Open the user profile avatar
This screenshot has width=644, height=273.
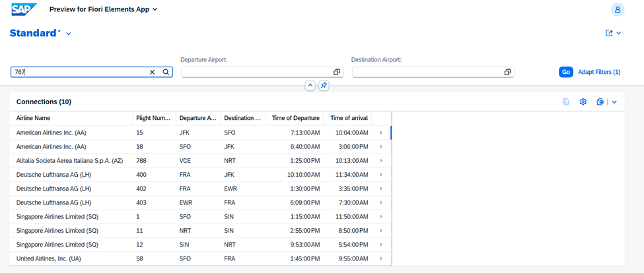617,10
